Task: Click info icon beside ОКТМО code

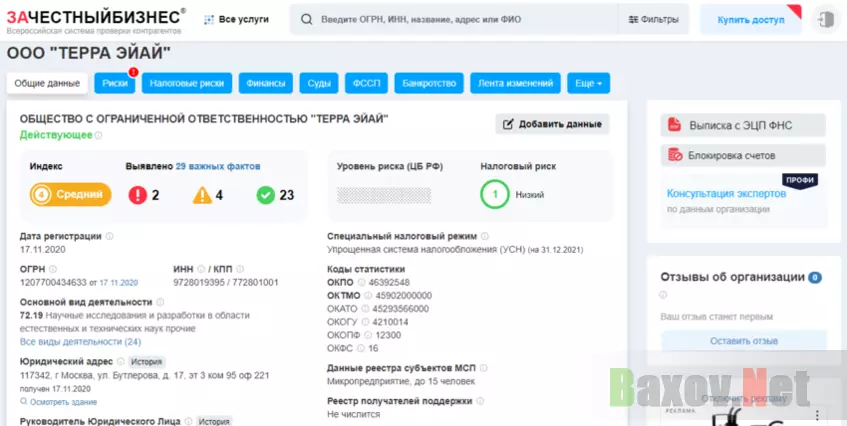Action: tap(368, 296)
